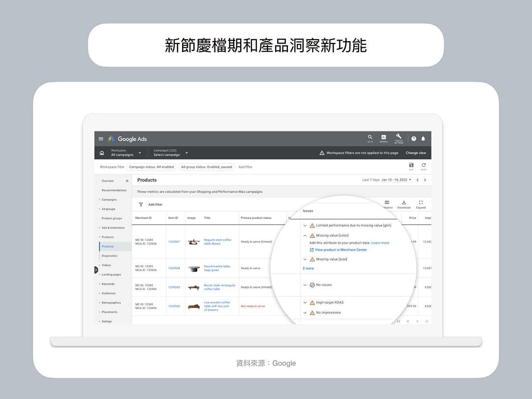Click the Campaign status: All enabled chip

[151, 167]
